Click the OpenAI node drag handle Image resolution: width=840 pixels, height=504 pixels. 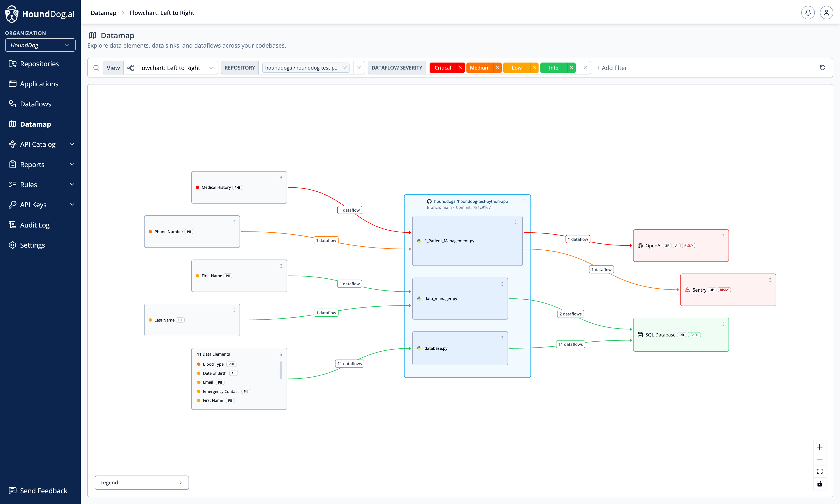(722, 236)
